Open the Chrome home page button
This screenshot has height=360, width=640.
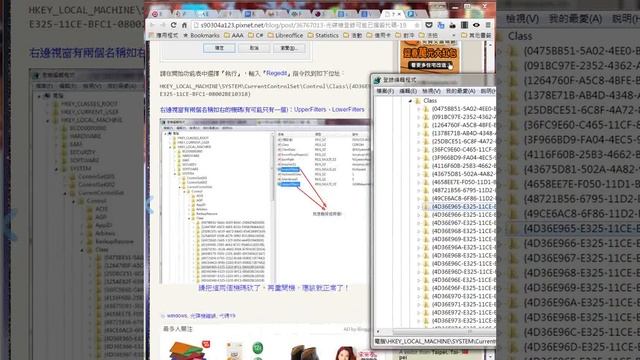pos(184,25)
